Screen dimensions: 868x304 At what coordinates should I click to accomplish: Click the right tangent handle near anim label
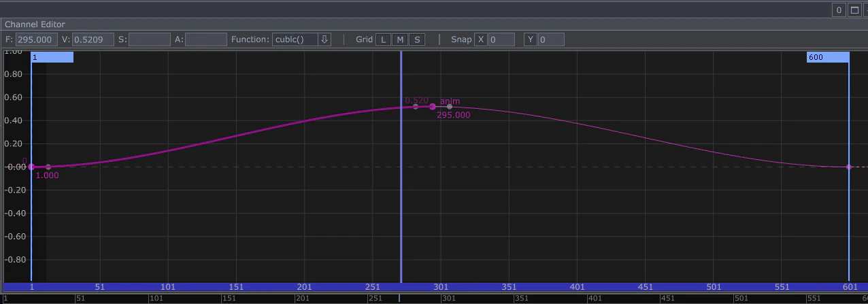coord(450,107)
